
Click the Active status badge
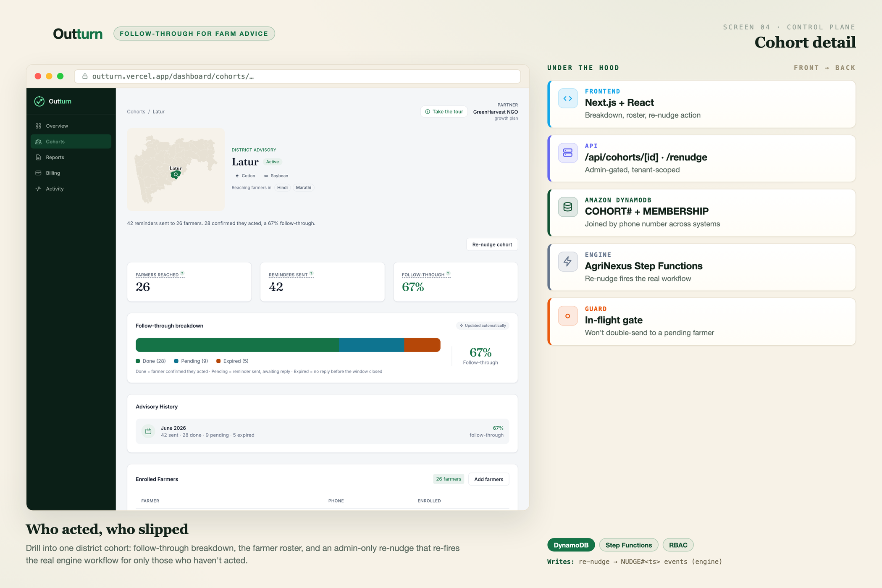point(272,162)
